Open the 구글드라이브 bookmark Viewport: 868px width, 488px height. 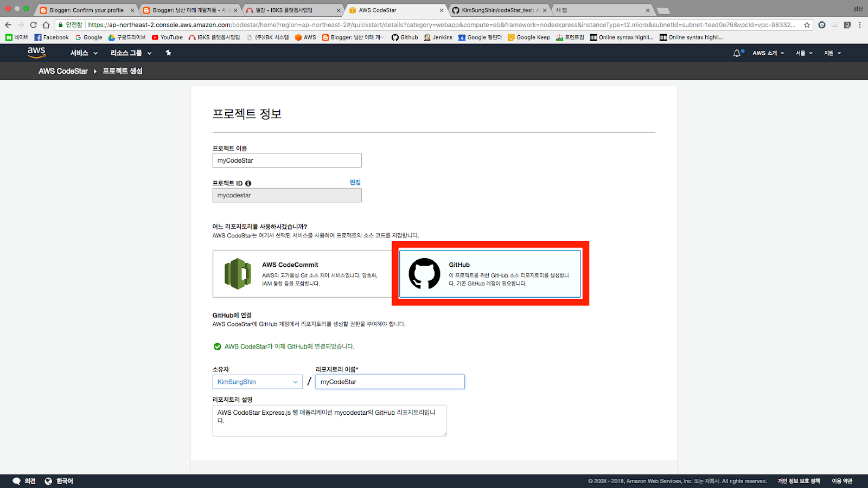pyautogui.click(x=127, y=37)
